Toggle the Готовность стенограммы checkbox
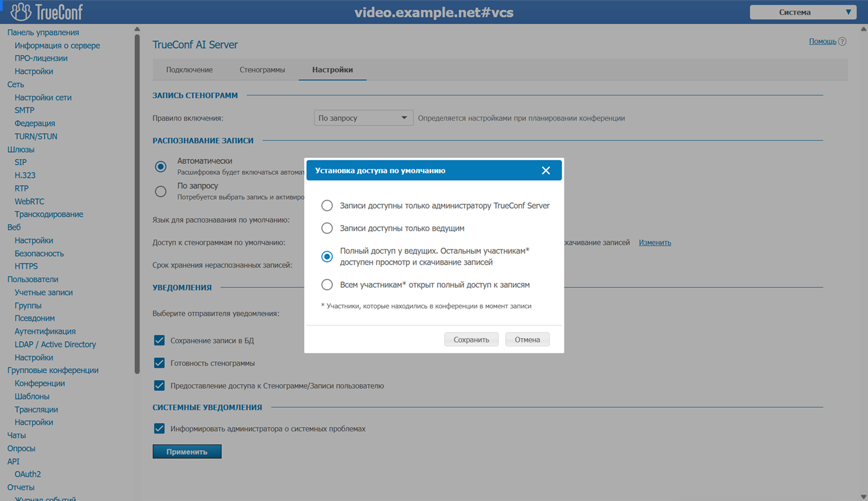The width and height of the screenshot is (868, 501). click(x=159, y=363)
